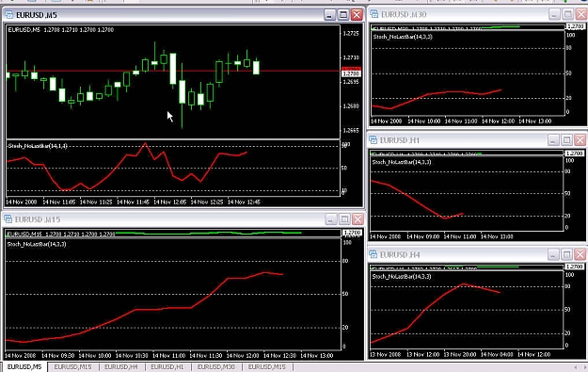This screenshot has width=588, height=372.
Task: Minimize the EURUSD,M15 chart window
Action: (x=330, y=218)
